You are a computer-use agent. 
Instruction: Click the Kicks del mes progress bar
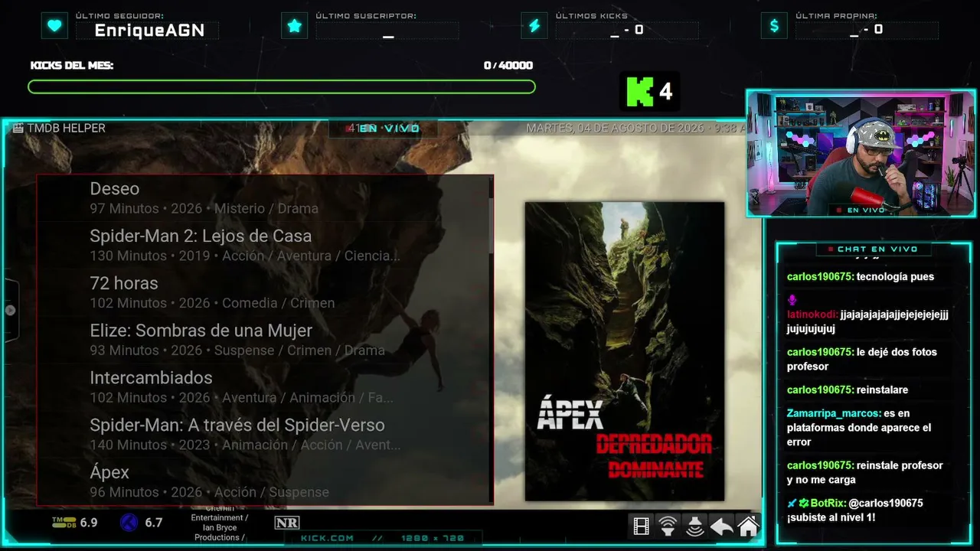coord(282,87)
